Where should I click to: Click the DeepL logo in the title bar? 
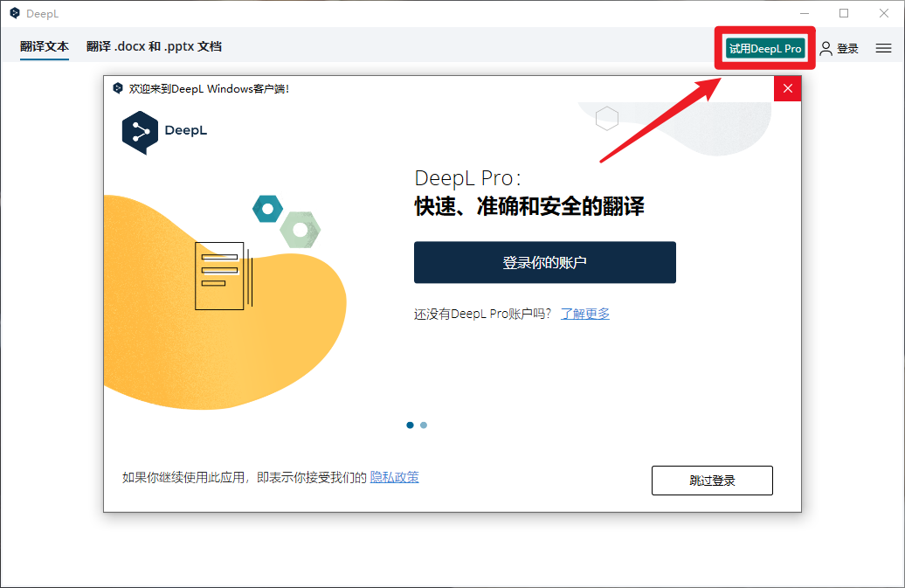(15, 13)
